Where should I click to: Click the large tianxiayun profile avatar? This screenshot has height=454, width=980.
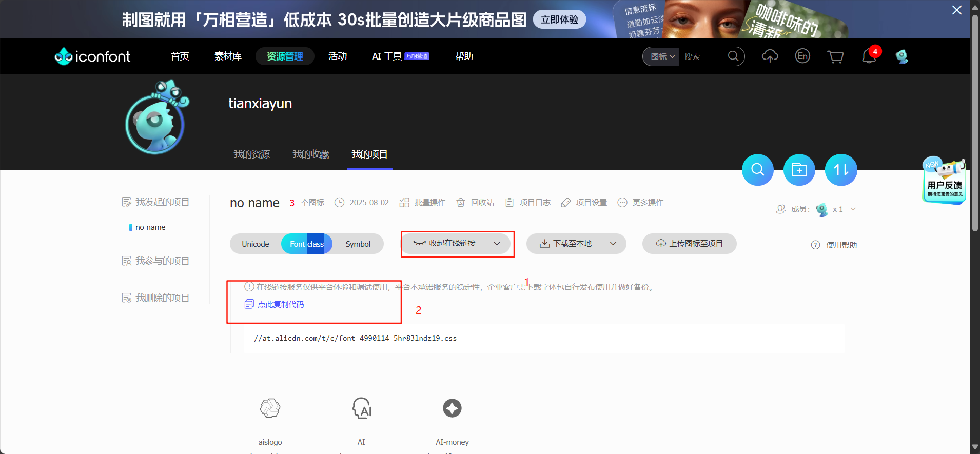point(156,117)
